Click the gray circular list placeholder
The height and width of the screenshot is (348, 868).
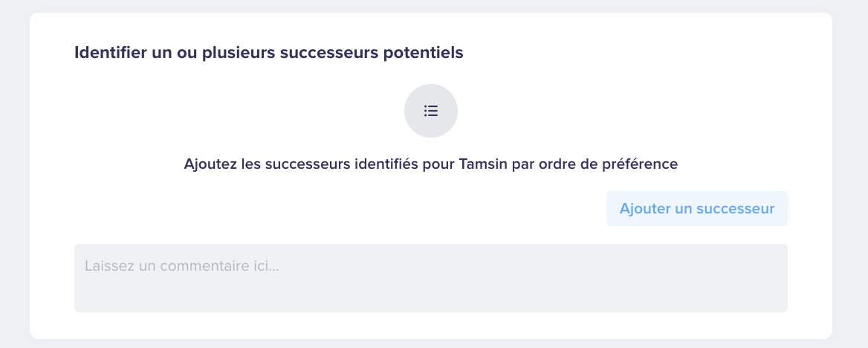pos(431,111)
